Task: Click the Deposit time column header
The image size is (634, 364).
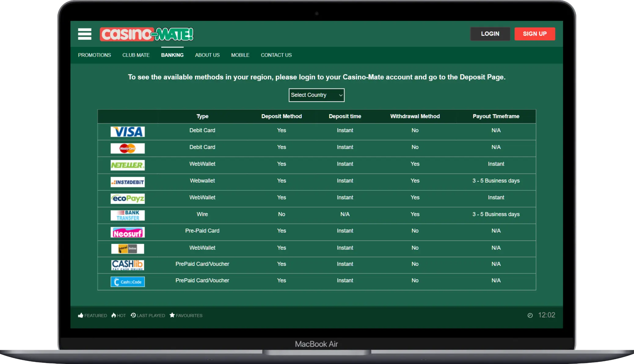Action: coord(345,116)
